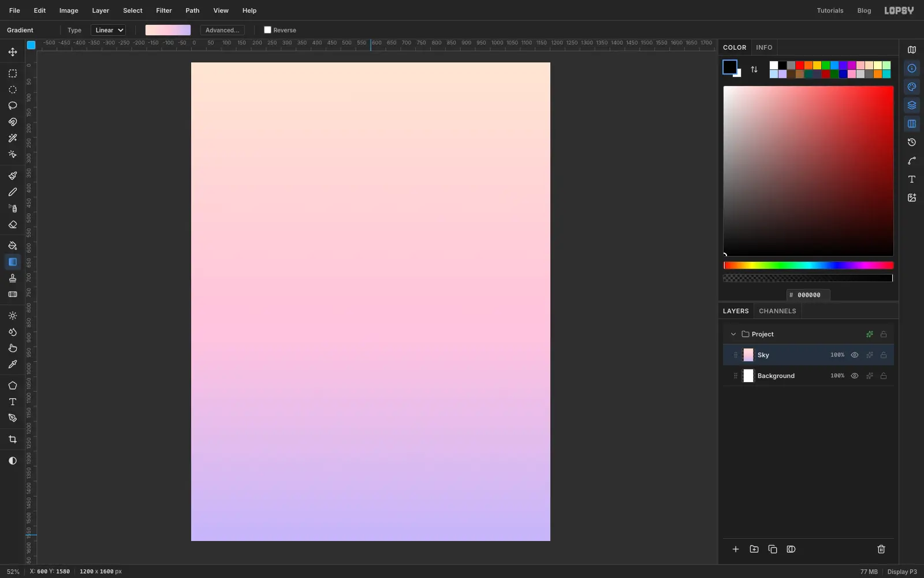Collapse the Project group
The height and width of the screenshot is (578, 924).
pos(733,334)
